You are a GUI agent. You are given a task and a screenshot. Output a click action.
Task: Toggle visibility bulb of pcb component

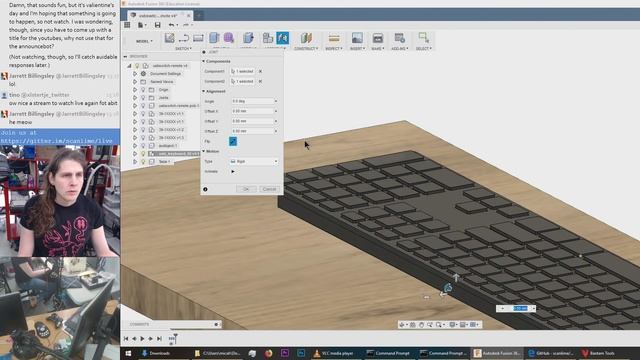point(143,106)
